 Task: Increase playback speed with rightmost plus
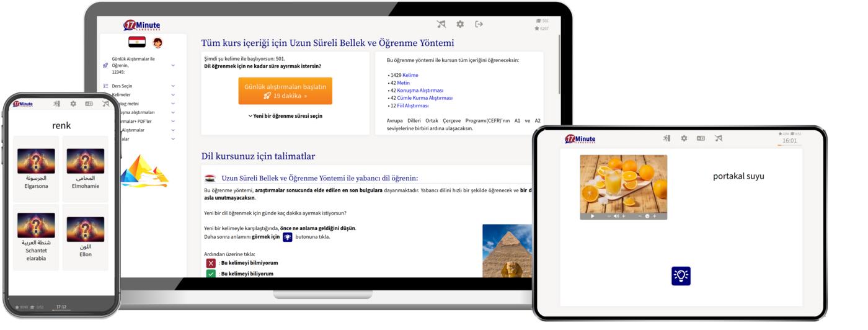654,216
